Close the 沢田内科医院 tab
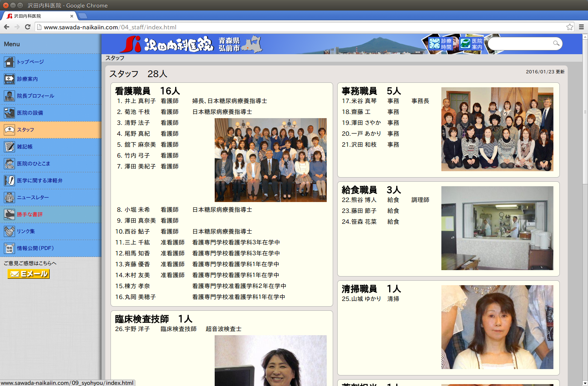588x386 pixels. point(72,16)
